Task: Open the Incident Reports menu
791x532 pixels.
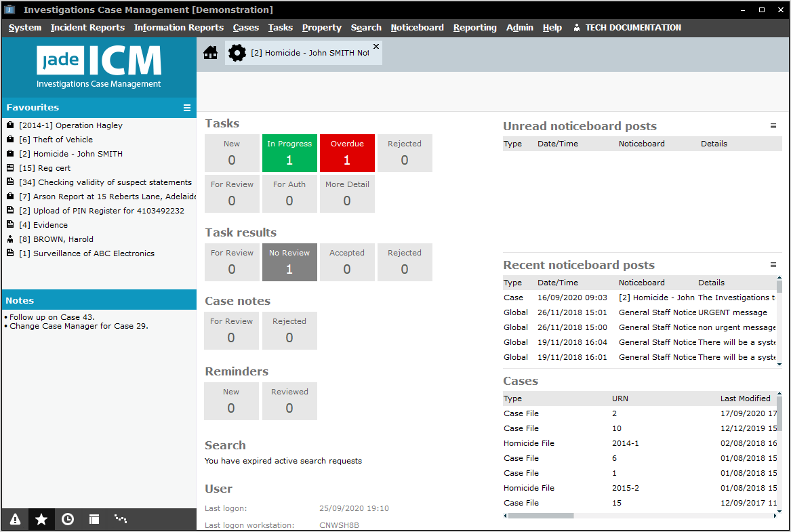Action: [87, 28]
